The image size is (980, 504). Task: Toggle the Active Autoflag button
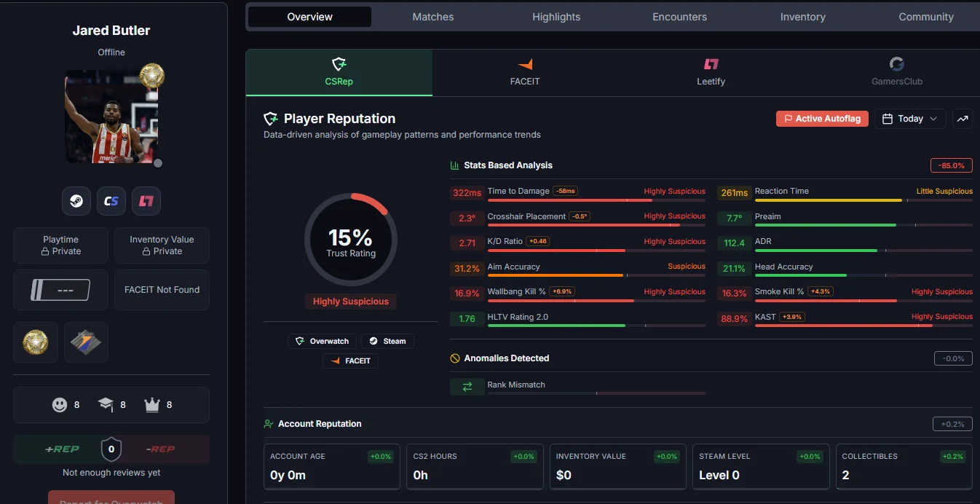(x=822, y=119)
